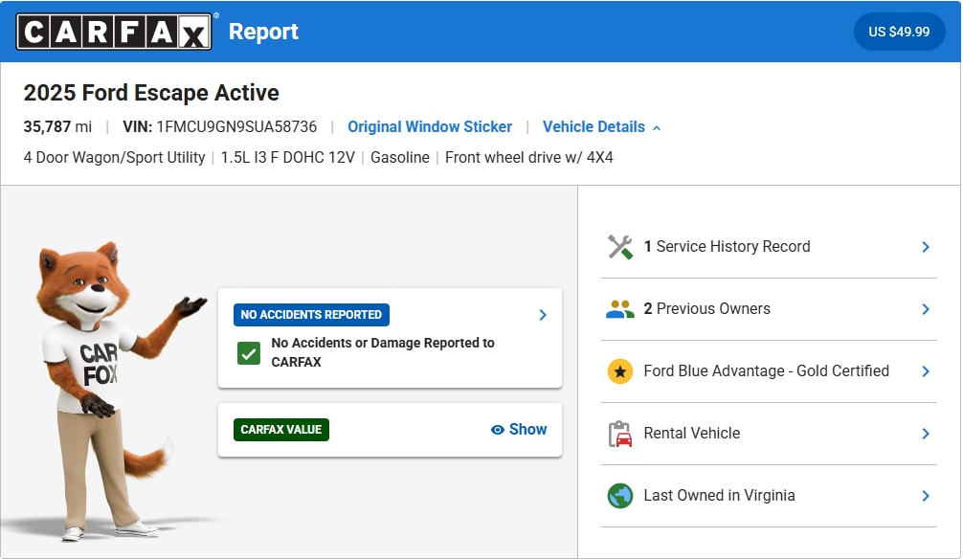Viewport: 963px width, 560px height.
Task: Click the NO ACCIDENTS REPORTED badge
Action: pos(311,315)
